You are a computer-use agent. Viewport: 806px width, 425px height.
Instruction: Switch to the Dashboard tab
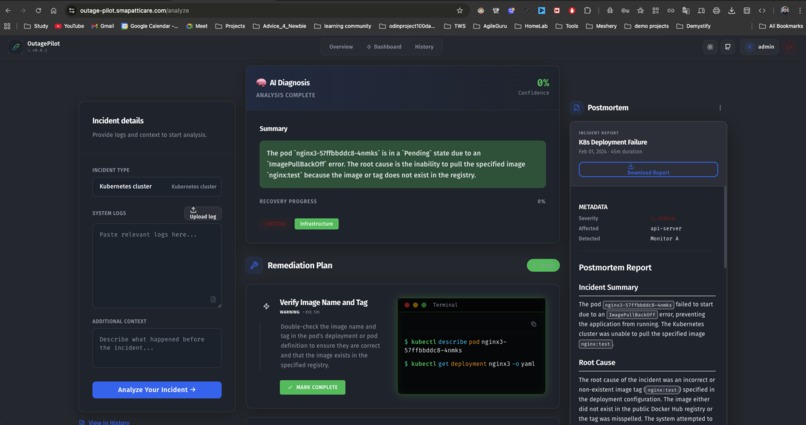(384, 47)
